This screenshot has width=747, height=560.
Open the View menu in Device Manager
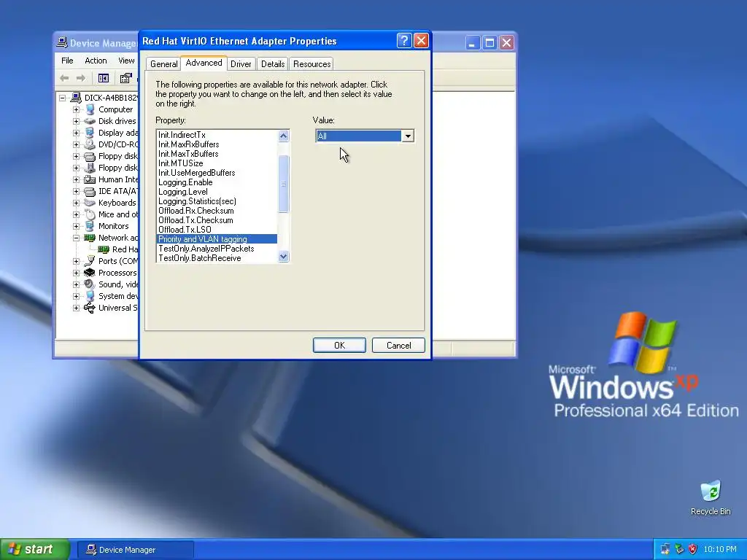125,61
